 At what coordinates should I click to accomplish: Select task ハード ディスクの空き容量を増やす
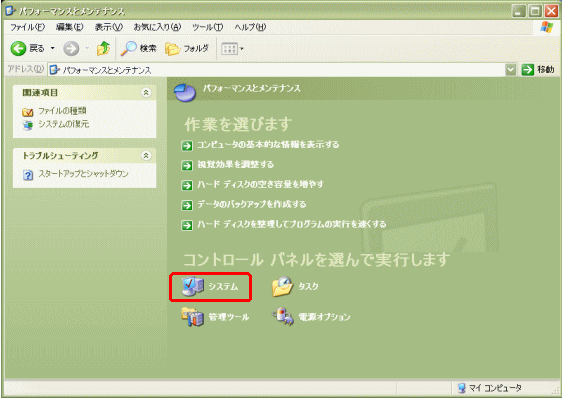pyautogui.click(x=260, y=184)
